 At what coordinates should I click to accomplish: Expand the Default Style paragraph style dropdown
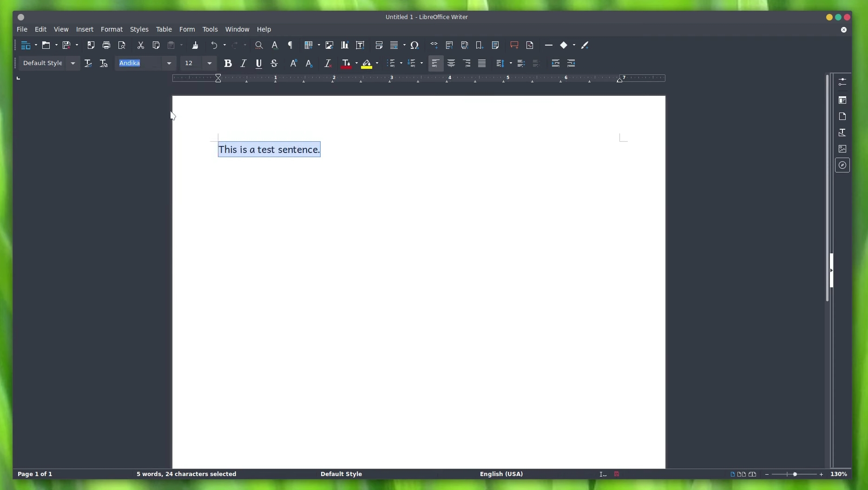click(x=73, y=64)
